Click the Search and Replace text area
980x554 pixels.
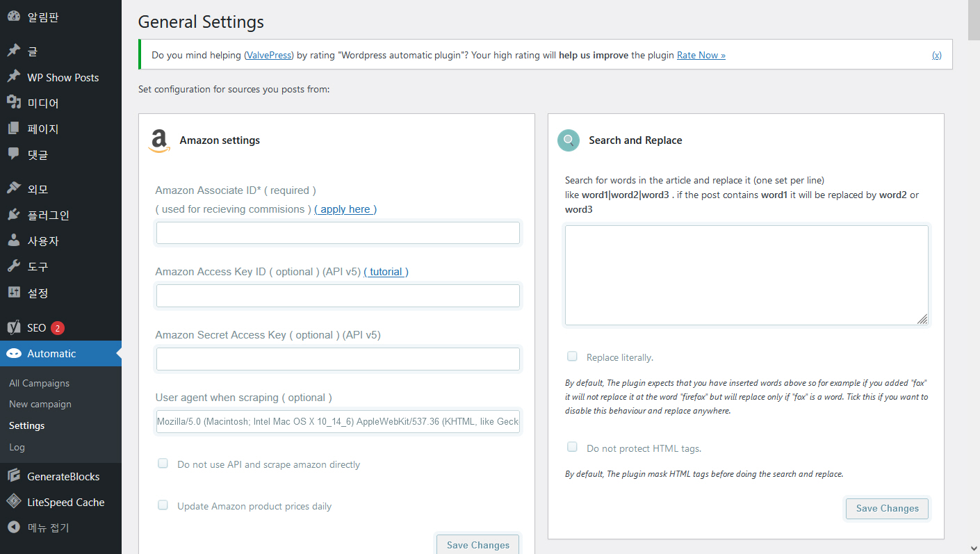746,275
